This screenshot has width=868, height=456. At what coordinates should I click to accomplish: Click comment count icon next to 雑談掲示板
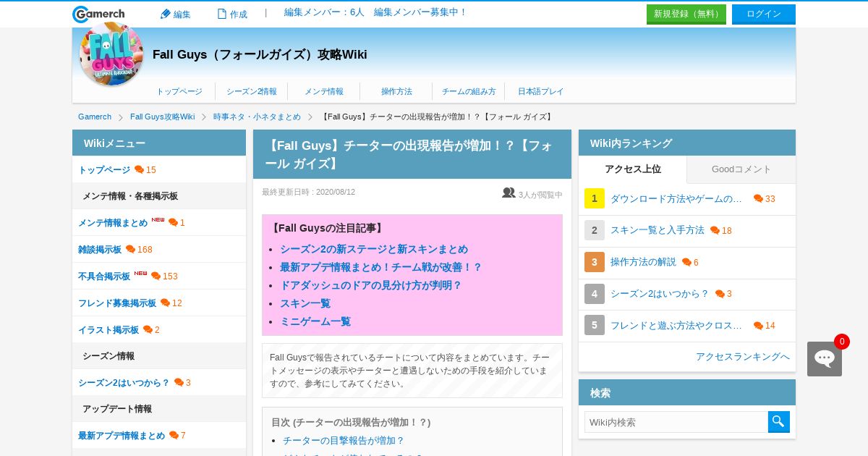pyautogui.click(x=130, y=250)
